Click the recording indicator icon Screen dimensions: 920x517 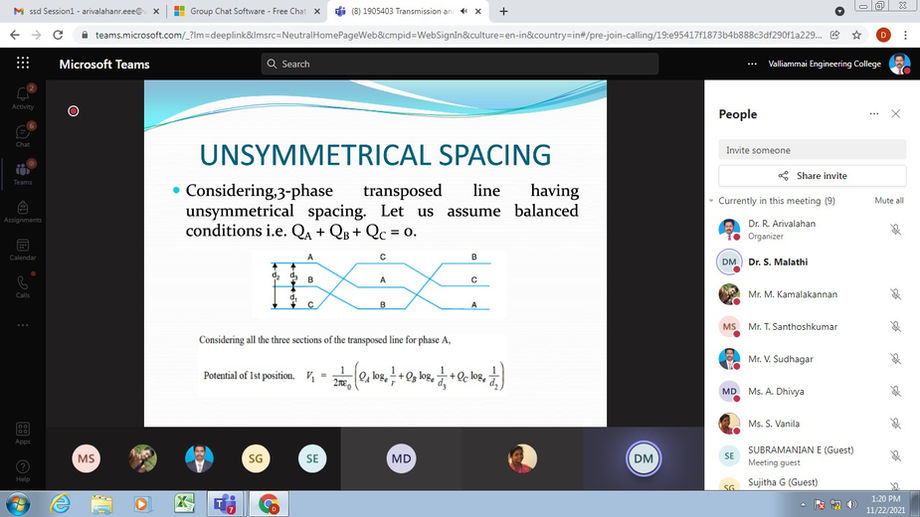(73, 111)
